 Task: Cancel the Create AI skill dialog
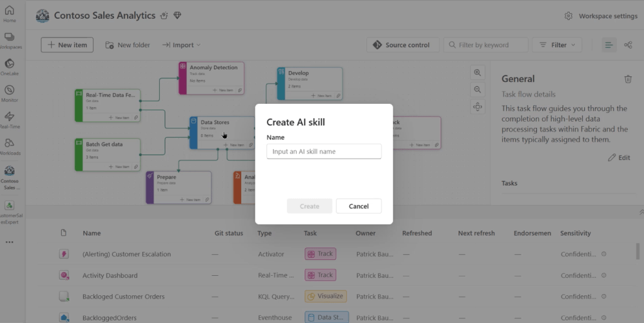(358, 206)
